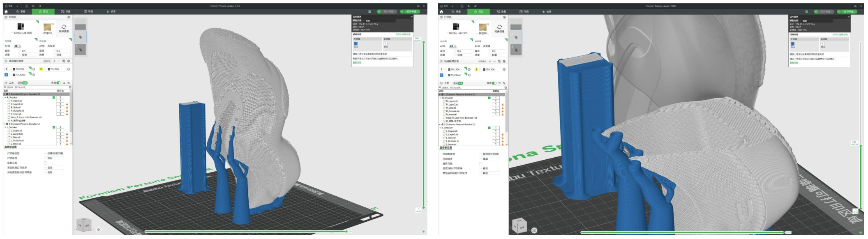The height and width of the screenshot is (239, 868).
Task: Collapse R_Sneaker tree node in left window
Action: (5, 97)
